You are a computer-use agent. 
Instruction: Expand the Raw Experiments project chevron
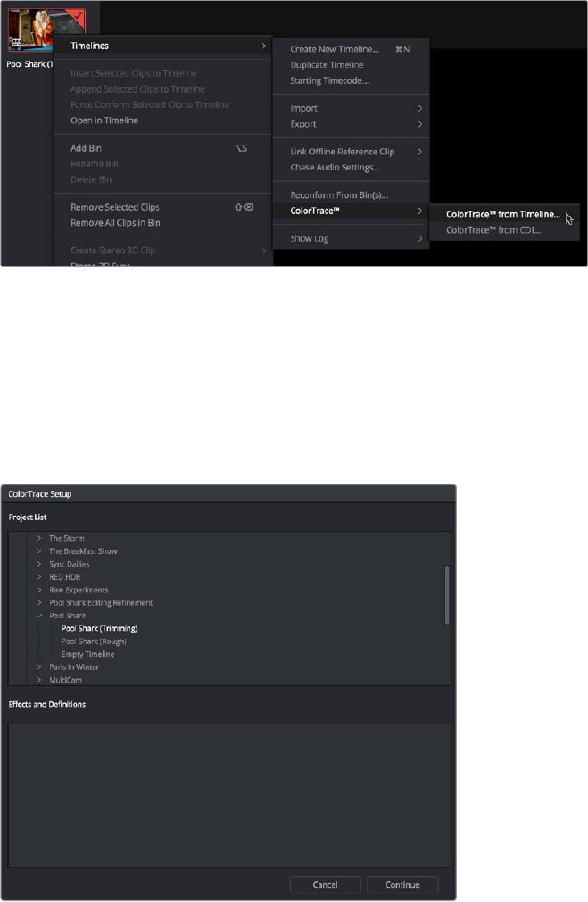pos(39,591)
